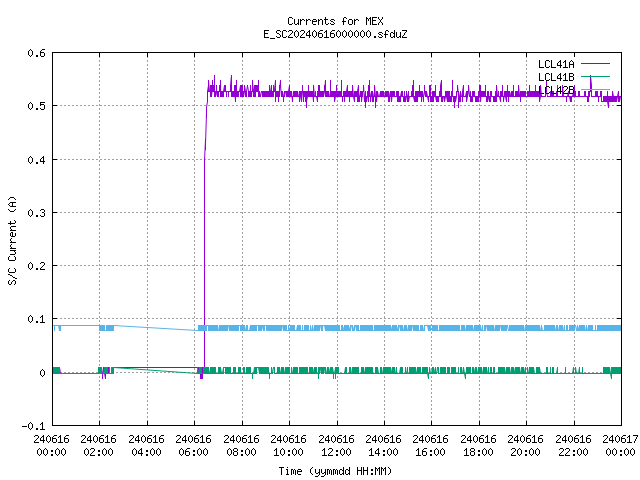Click the y-axis tick value 0.1

pyautogui.click(x=36, y=319)
